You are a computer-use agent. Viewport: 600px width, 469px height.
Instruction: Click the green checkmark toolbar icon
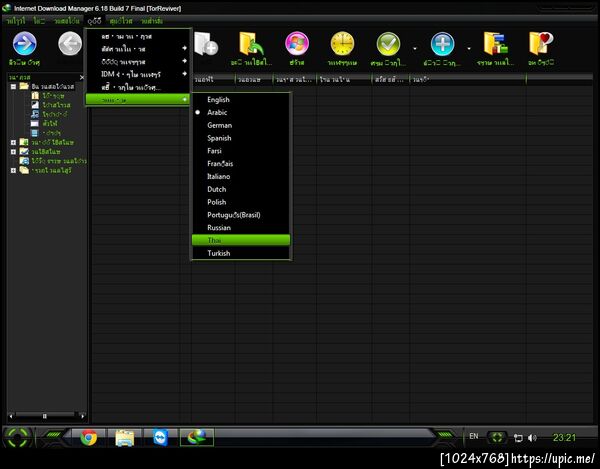tap(388, 44)
